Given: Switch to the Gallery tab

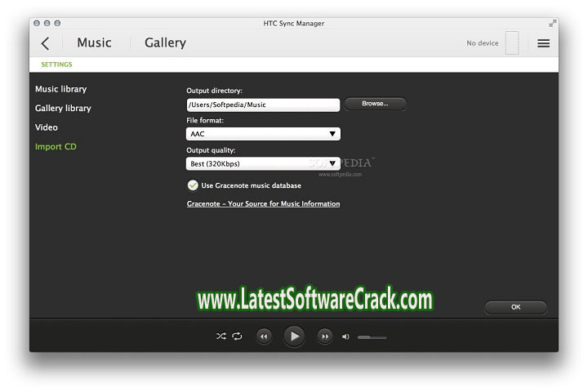Looking at the screenshot, I should [x=165, y=43].
